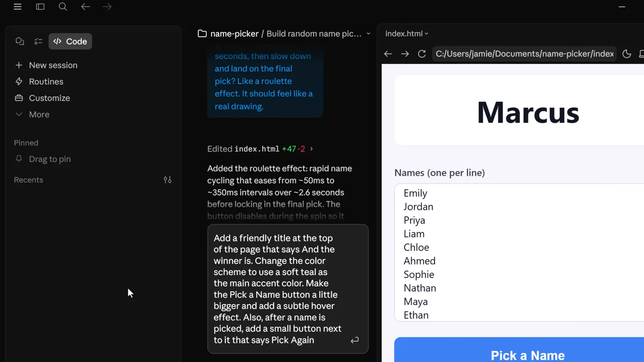The image size is (644, 362).
Task: Send the prompt with return icon
Action: (x=355, y=340)
